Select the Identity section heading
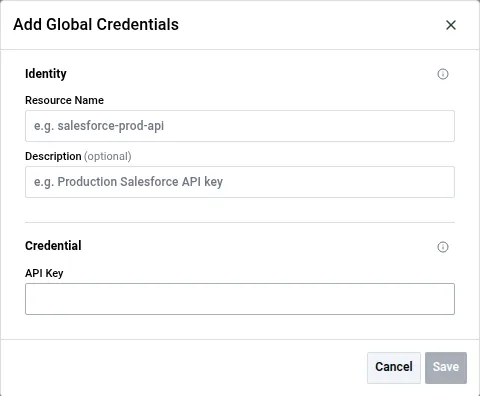 [x=46, y=74]
